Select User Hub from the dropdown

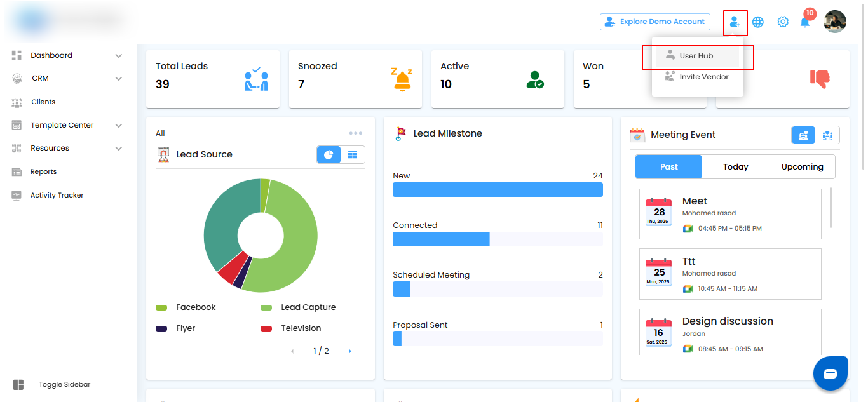point(696,56)
